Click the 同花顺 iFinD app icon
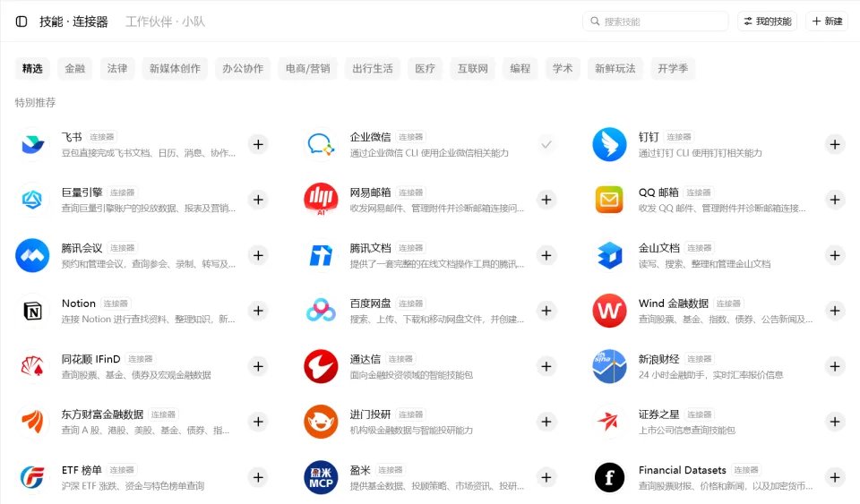 tap(32, 366)
